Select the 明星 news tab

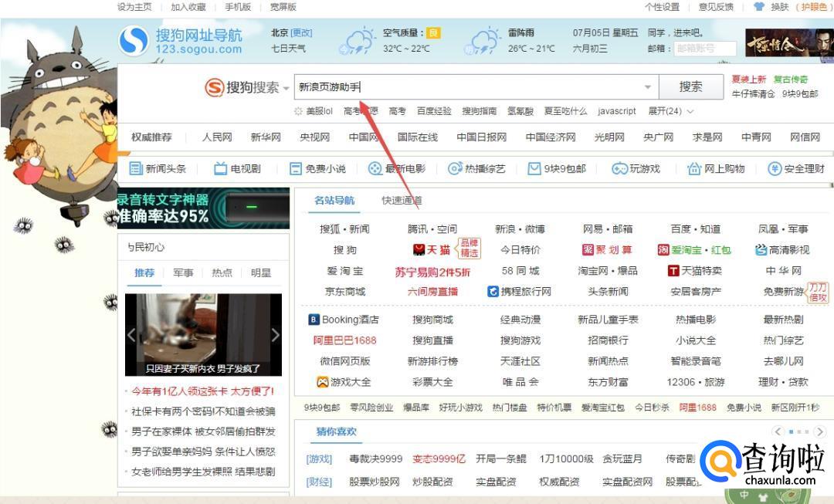tap(261, 272)
